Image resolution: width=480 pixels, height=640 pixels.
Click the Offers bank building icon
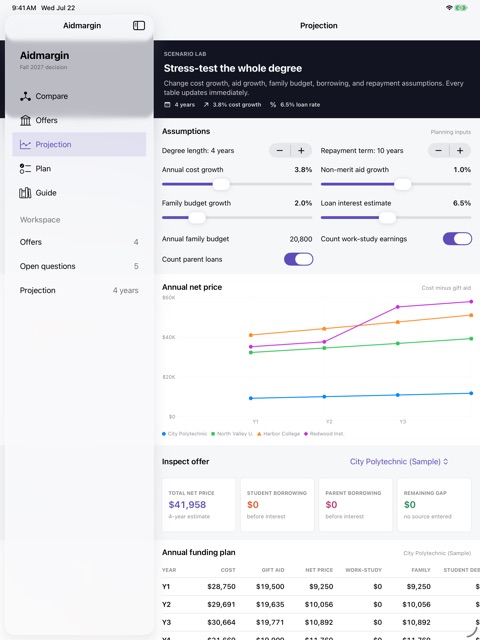tap(25, 120)
